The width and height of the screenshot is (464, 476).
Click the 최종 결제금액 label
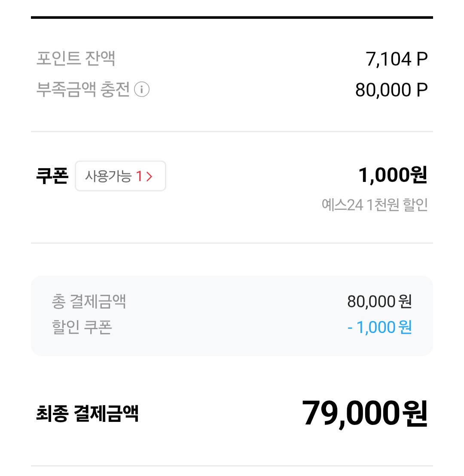pos(87,414)
